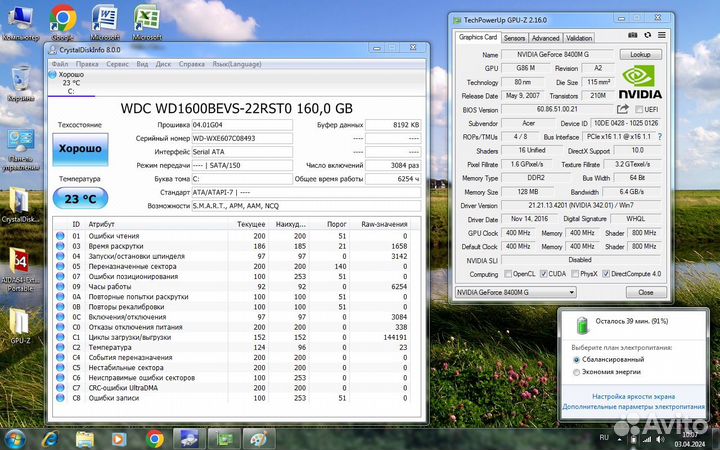The width and height of the screenshot is (720, 450).
Task: Click the Bus Interface question mark icon
Action: (x=660, y=137)
